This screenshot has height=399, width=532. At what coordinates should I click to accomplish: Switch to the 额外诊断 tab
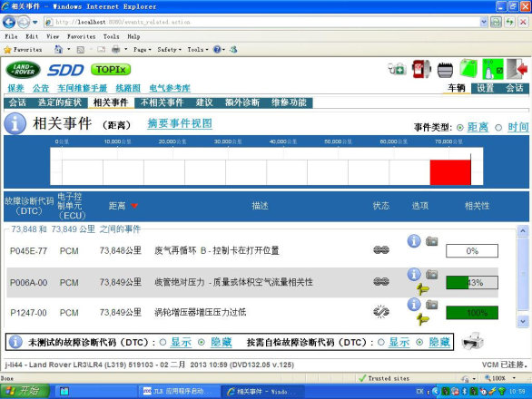coord(242,102)
